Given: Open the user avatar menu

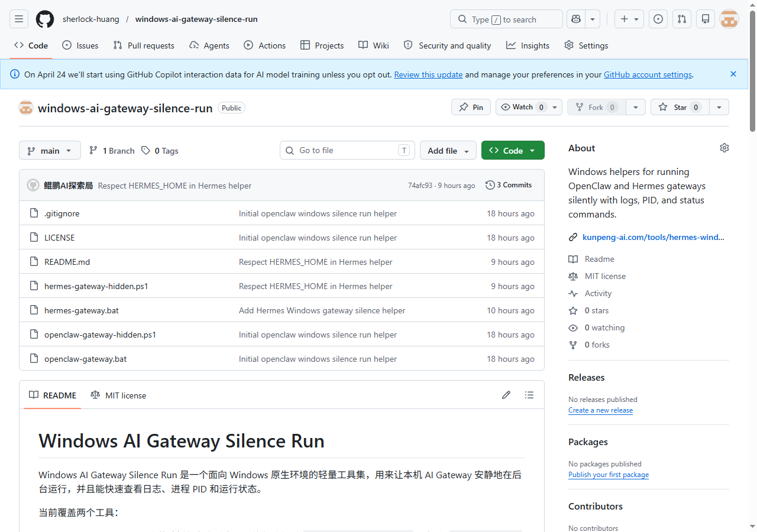Looking at the screenshot, I should [729, 19].
